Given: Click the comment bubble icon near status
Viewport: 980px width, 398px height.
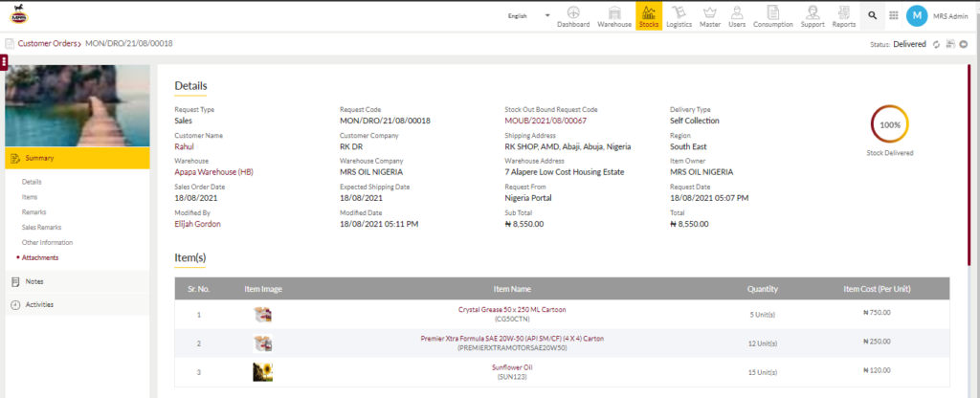Looking at the screenshot, I should point(965,44).
